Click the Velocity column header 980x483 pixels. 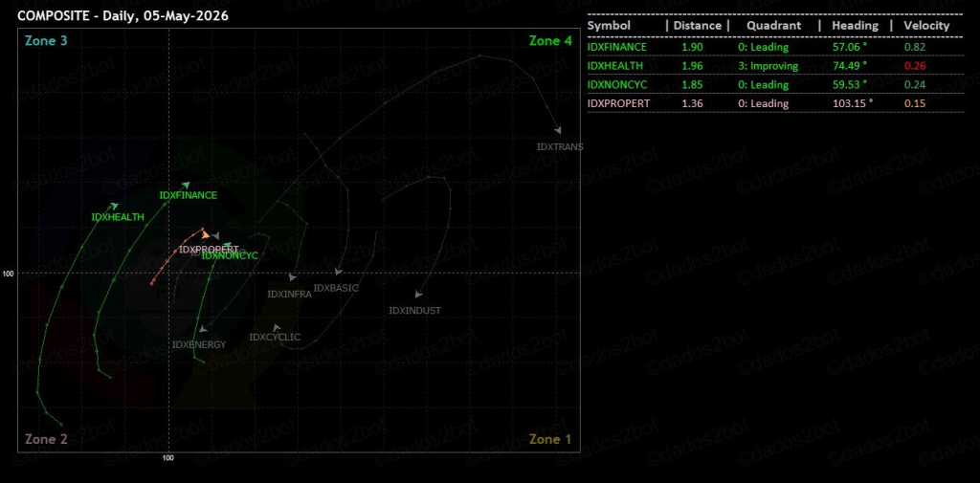926,26
